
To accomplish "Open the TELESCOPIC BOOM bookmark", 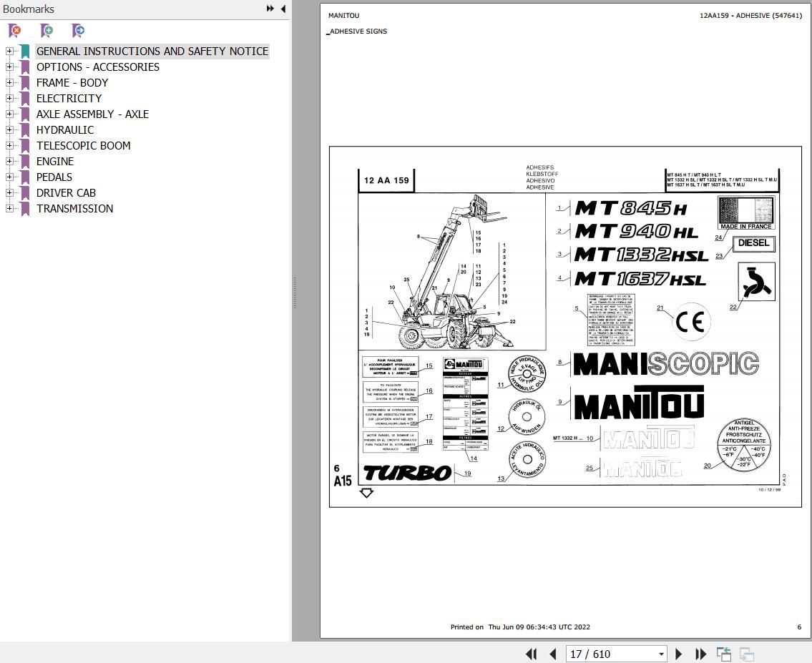I will 84,145.
